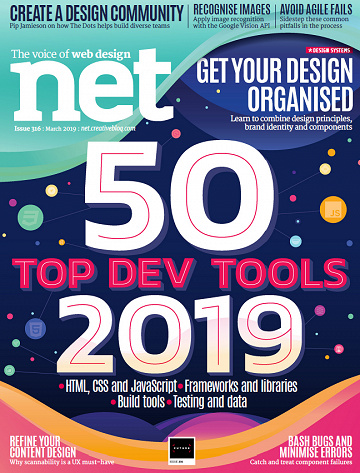Click the pale yellow circle icon above JS
Image resolution: width=360 pixels, height=473 pixels.
pos(325,169)
